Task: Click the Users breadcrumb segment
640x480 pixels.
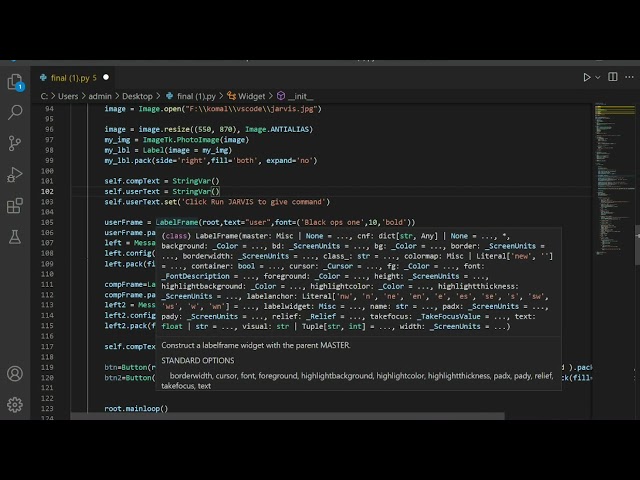Action: pos(68,96)
